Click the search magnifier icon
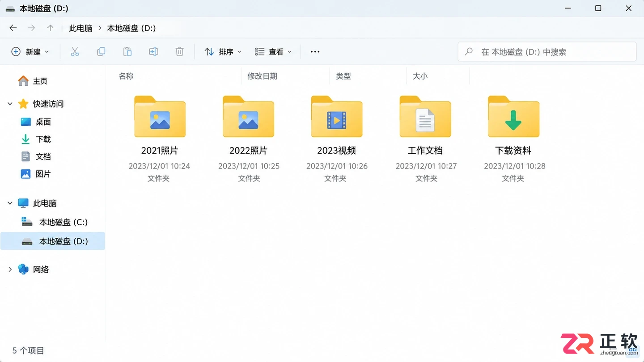The image size is (644, 362). (469, 52)
